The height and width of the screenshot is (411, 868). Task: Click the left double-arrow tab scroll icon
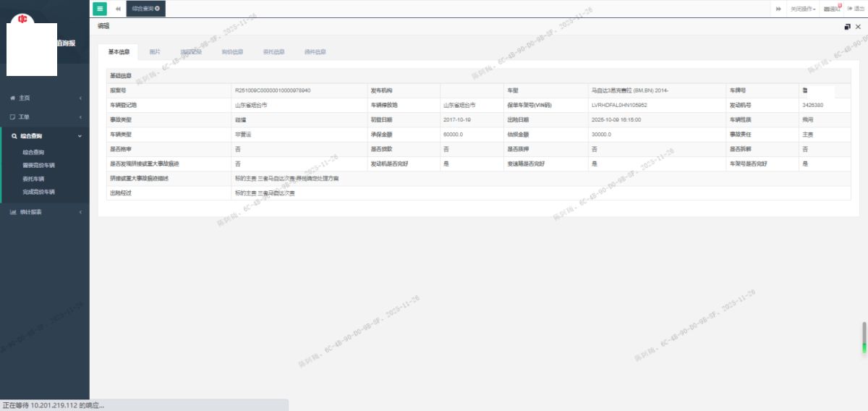[x=118, y=9]
